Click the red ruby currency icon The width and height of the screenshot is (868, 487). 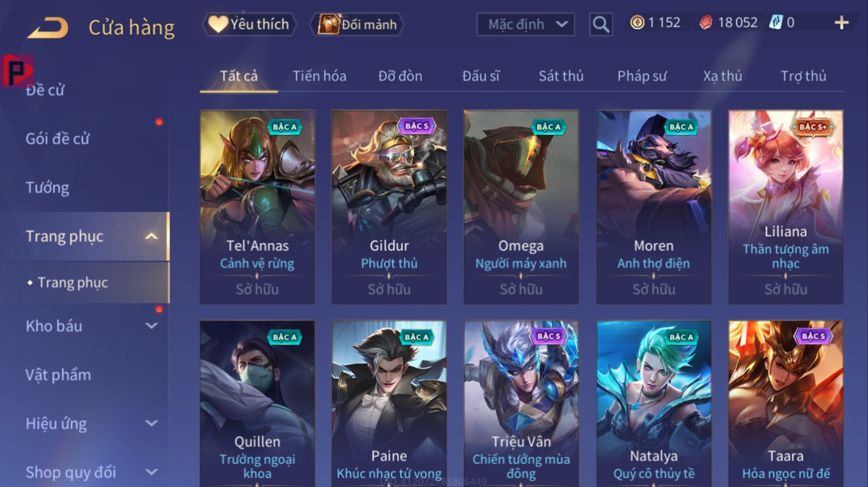pos(706,22)
